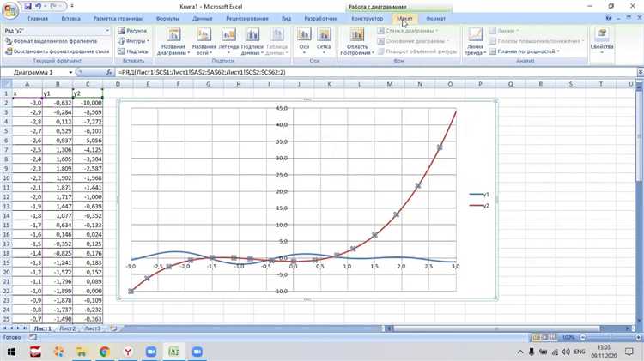
Task: Select row 10 header
Action: tap(6, 178)
